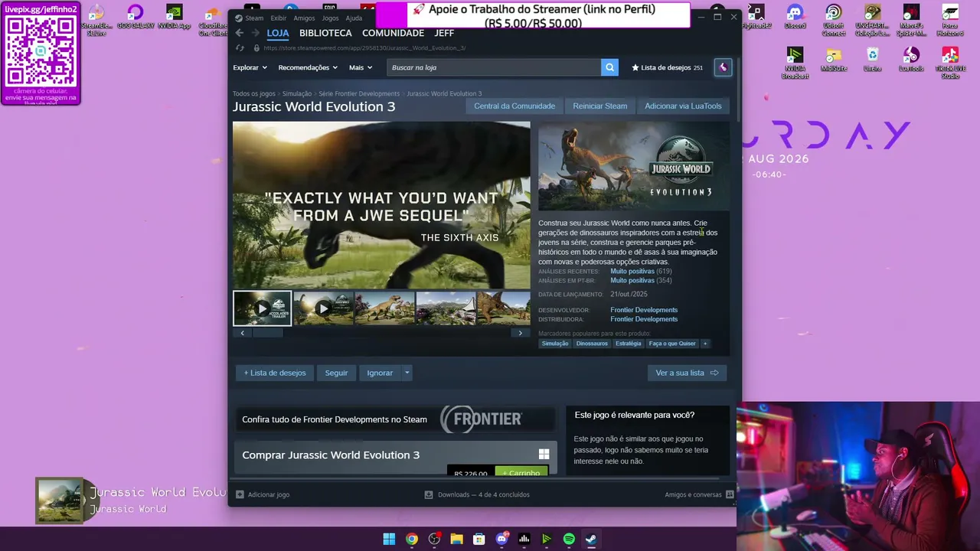Switch to the BIBLIOTECA tab
The height and width of the screenshot is (551, 980).
325,33
